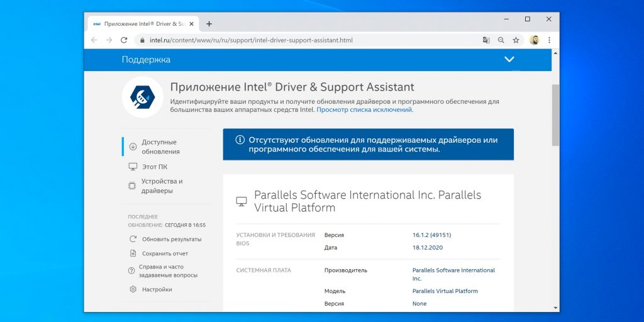
Task: Select the Intel Driver & Support Assistant tab
Action: [143, 24]
